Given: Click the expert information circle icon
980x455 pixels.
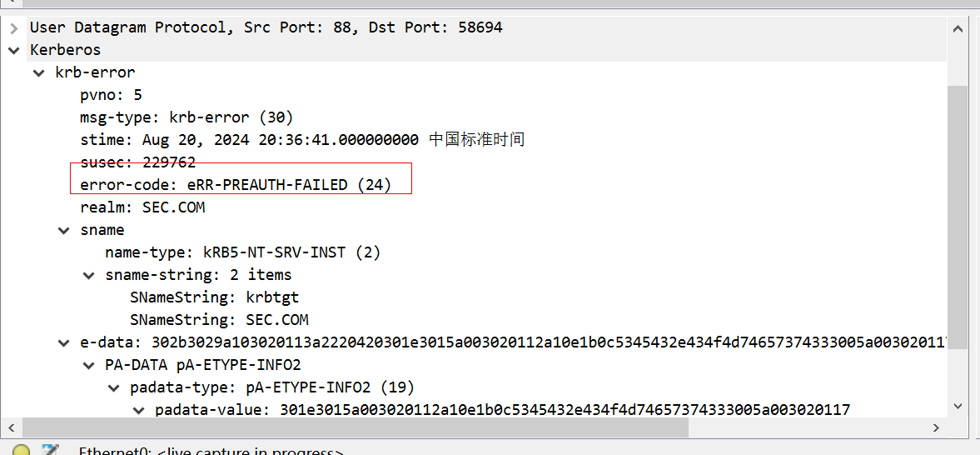Looking at the screenshot, I should pyautogui.click(x=21, y=451).
